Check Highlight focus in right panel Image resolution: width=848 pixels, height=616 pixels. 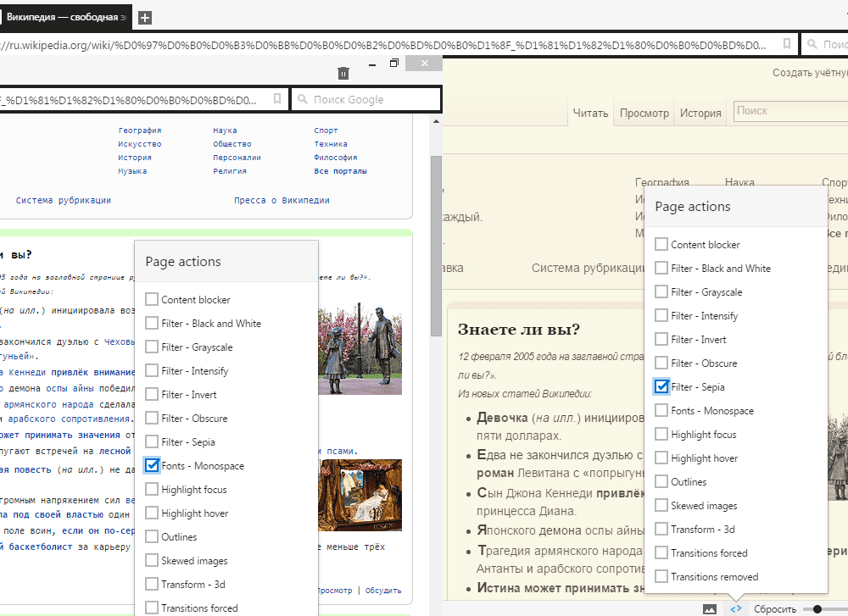pyautogui.click(x=661, y=435)
